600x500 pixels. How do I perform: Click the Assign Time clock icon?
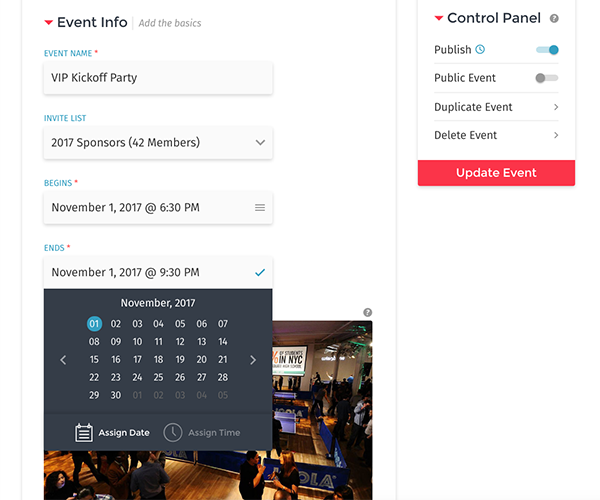[x=173, y=433]
